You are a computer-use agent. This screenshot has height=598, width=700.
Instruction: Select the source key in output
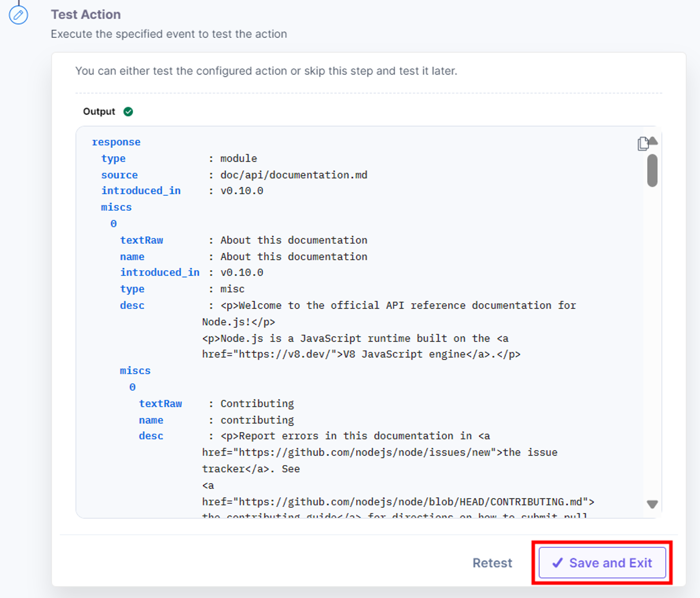120,175
